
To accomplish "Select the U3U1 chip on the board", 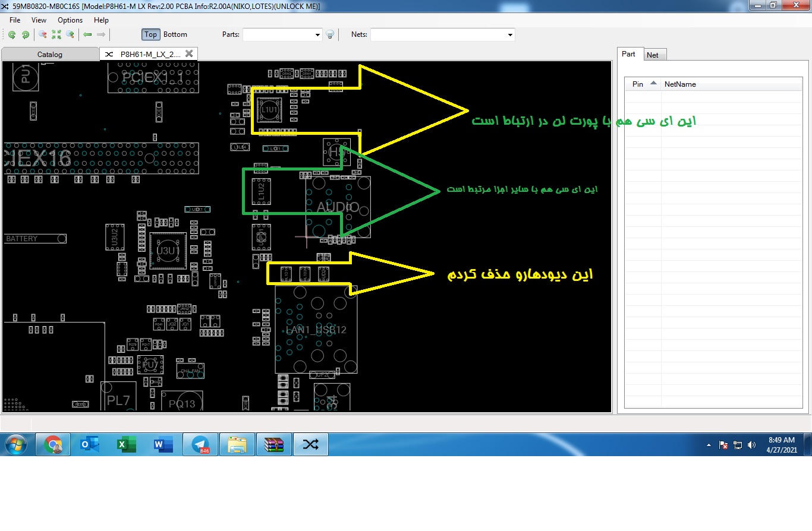I will click(168, 251).
